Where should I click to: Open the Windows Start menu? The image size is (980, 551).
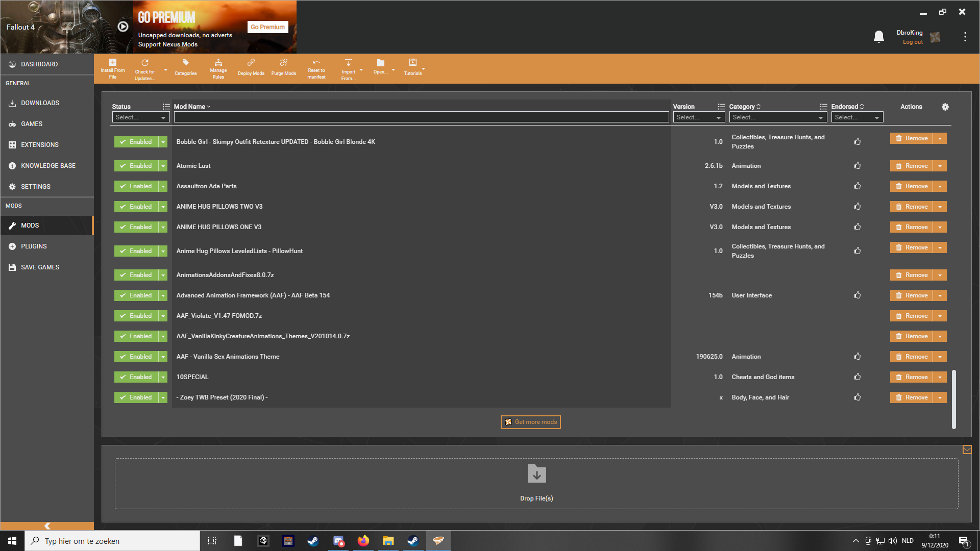pos(12,541)
